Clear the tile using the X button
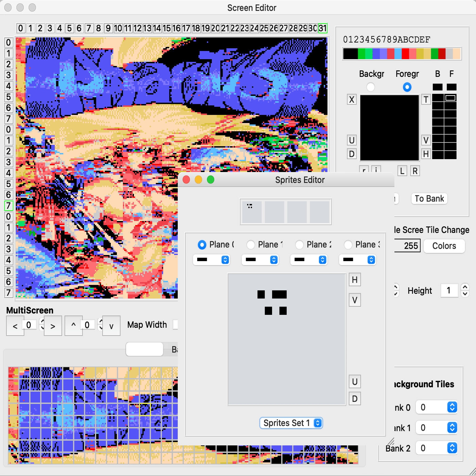This screenshot has width=476, height=476. tap(352, 100)
